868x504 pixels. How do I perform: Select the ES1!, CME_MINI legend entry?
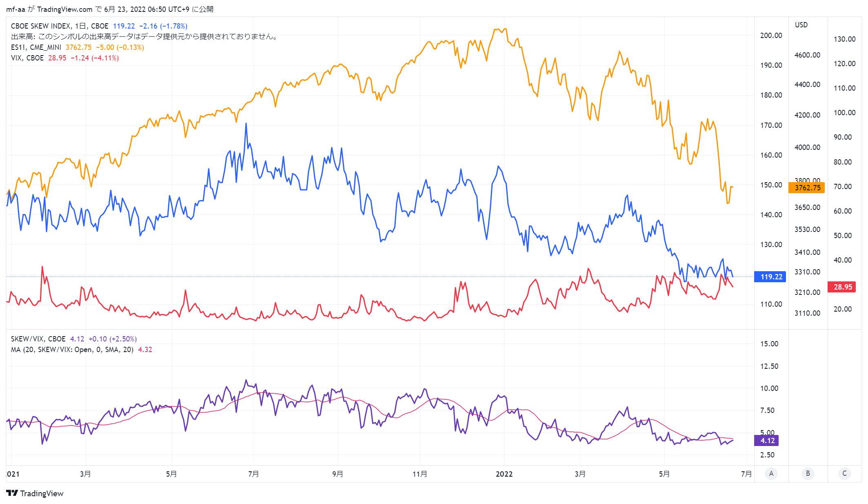pyautogui.click(x=36, y=47)
